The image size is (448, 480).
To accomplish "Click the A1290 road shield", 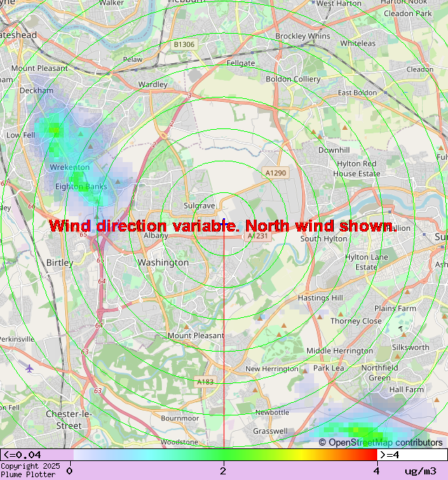I will pyautogui.click(x=276, y=173).
